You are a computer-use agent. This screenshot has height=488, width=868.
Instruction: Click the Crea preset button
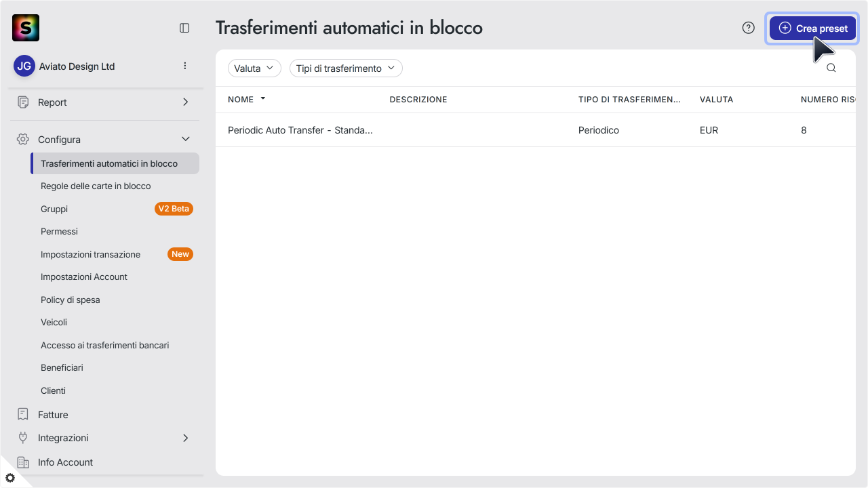point(812,28)
